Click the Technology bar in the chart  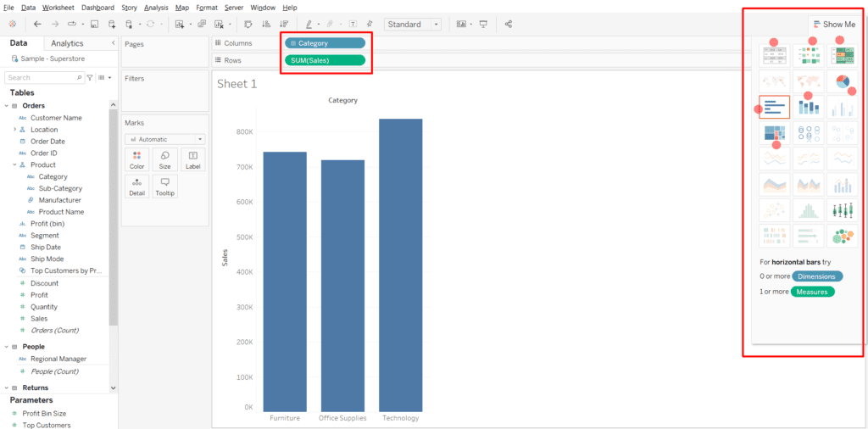(401, 265)
